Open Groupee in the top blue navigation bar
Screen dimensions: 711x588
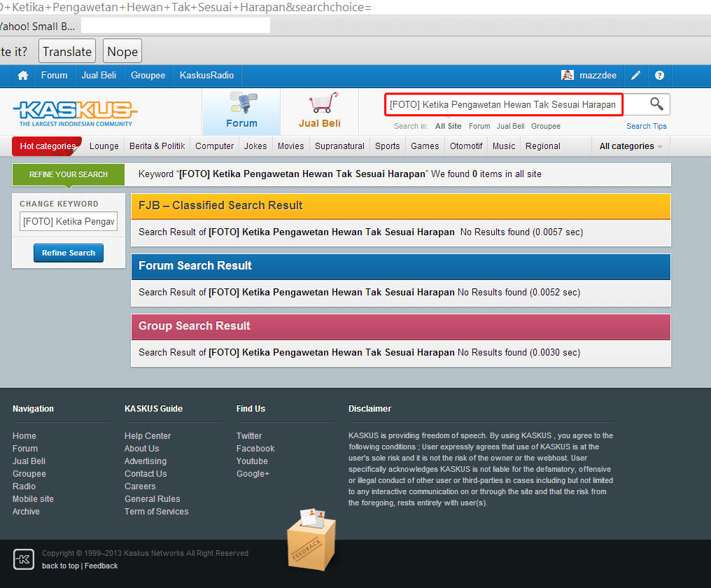[148, 76]
